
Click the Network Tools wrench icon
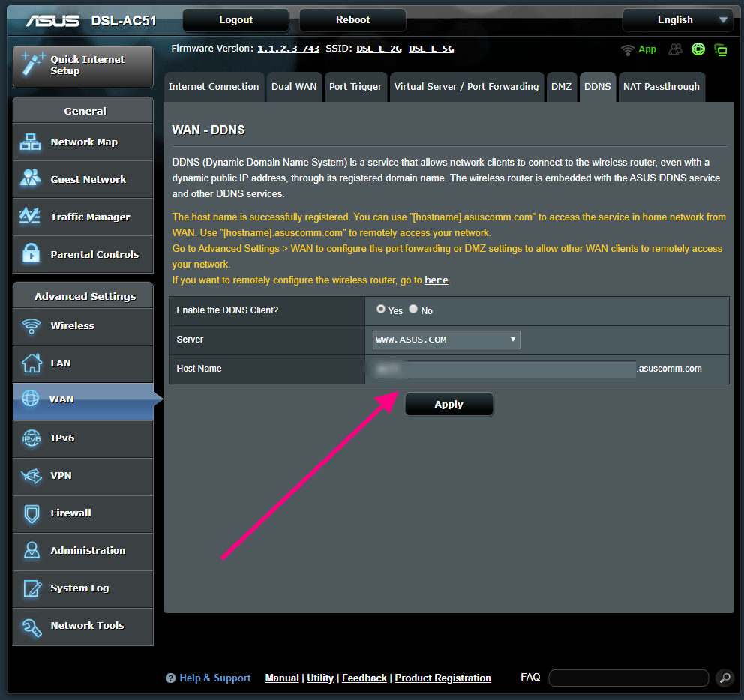click(31, 627)
